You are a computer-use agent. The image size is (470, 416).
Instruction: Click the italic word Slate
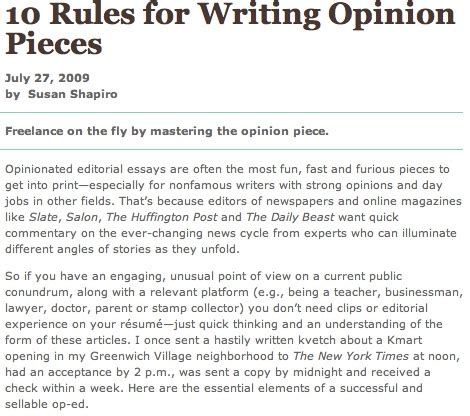tap(43, 217)
